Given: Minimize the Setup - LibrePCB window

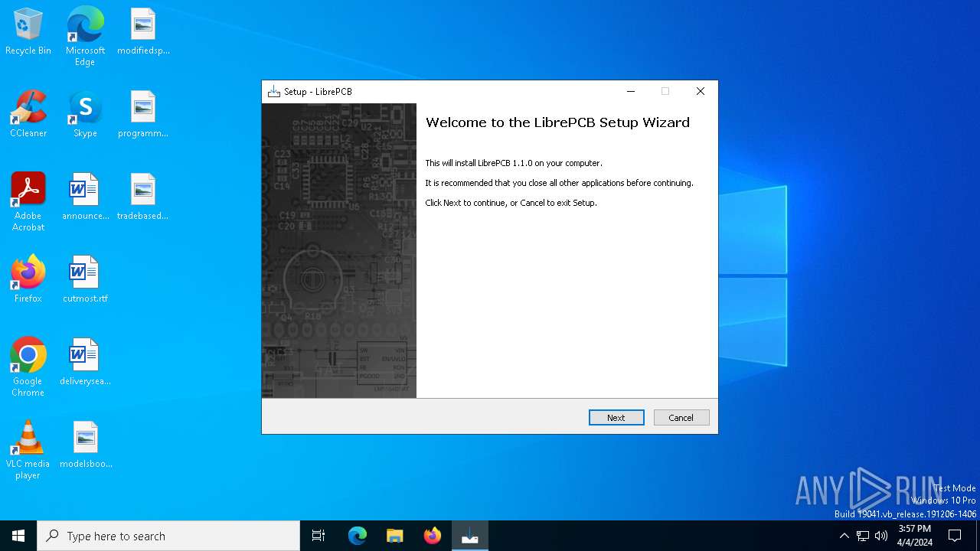Looking at the screenshot, I should 631,91.
